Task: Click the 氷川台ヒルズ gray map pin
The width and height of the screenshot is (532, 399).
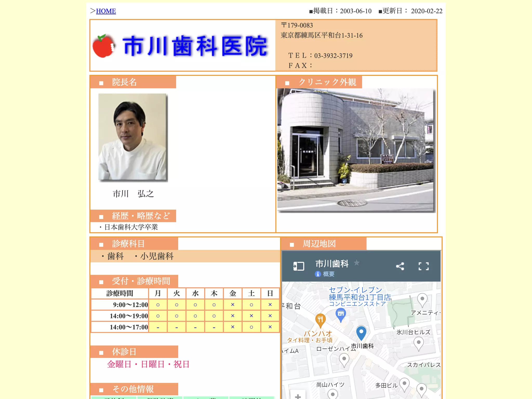Action: (419, 344)
